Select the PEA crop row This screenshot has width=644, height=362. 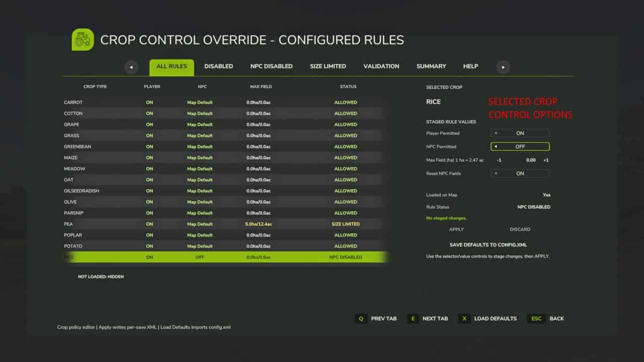coord(225,224)
